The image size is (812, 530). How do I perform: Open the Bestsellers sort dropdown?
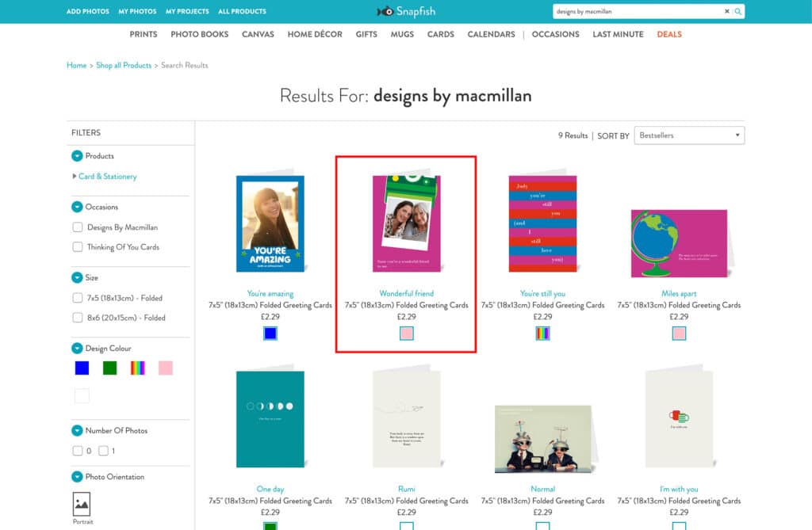click(689, 135)
